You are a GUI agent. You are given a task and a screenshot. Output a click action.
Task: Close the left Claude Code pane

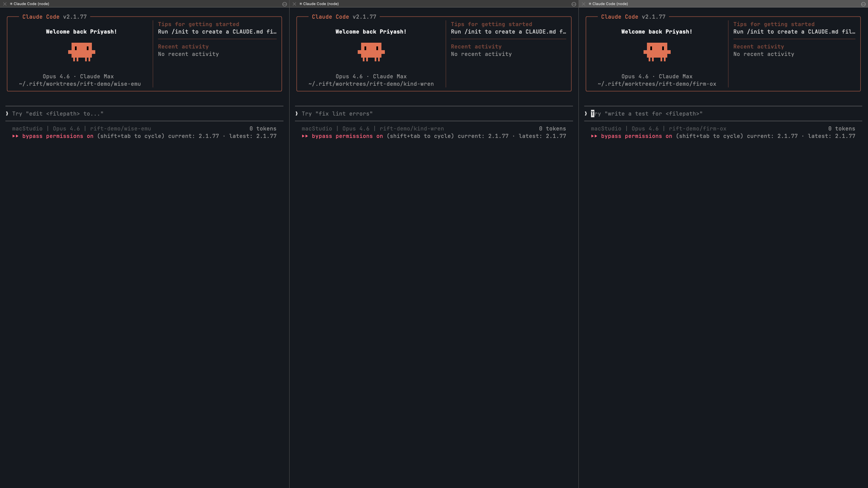(5, 4)
